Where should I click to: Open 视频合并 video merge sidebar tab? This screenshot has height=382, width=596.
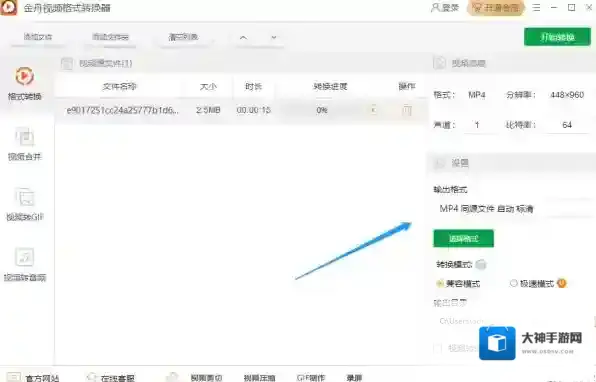[25, 144]
